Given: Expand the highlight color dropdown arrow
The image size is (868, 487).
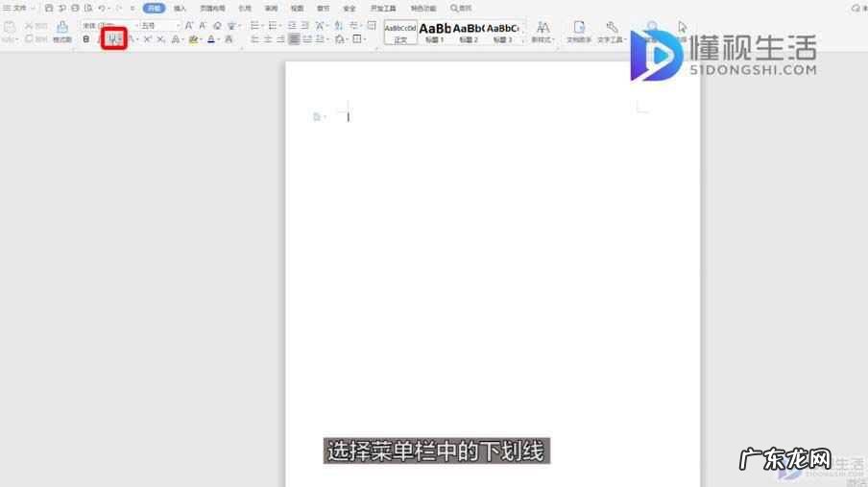Looking at the screenshot, I should [201, 39].
